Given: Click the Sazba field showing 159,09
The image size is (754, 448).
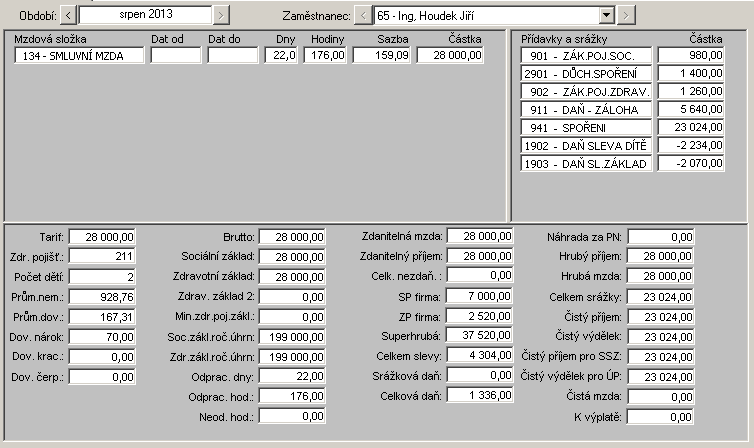Looking at the screenshot, I should coord(381,55).
